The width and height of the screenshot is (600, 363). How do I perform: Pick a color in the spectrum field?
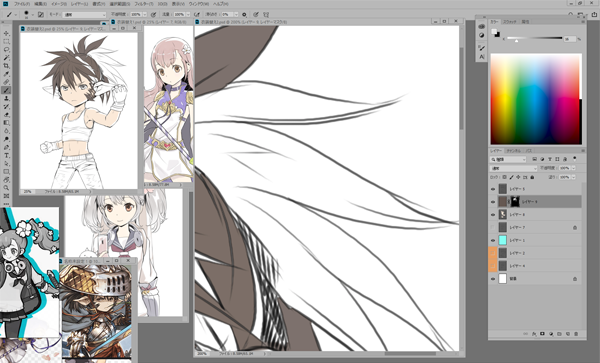pos(536,99)
